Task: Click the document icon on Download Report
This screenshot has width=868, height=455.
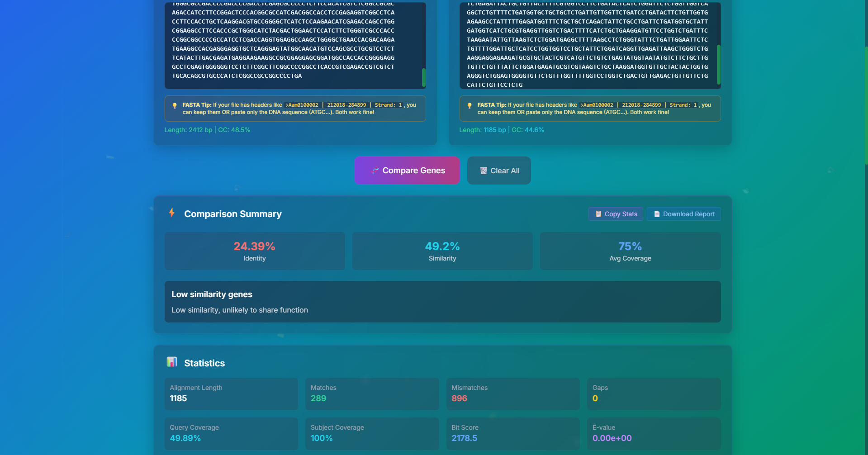Action: click(657, 214)
